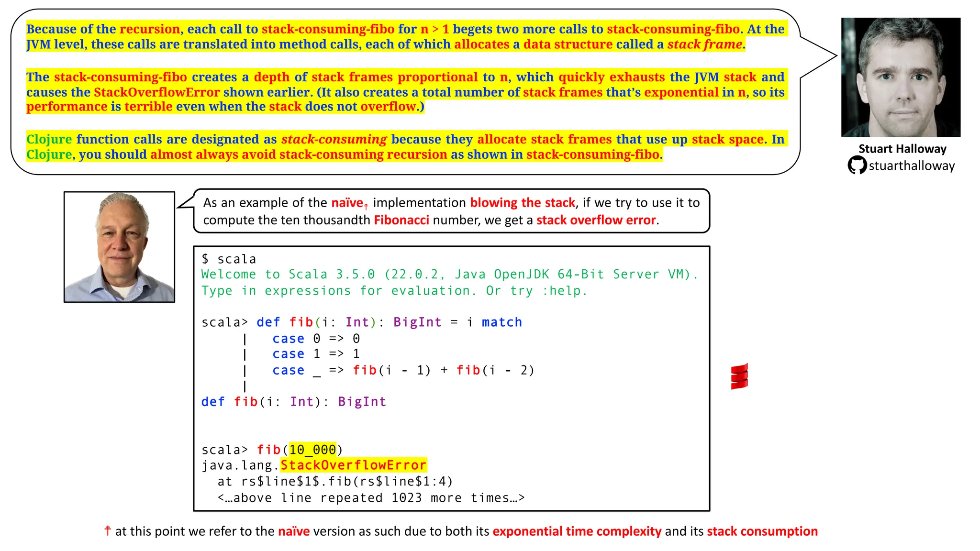Click the white-haired man's portrait photo
The image size is (980, 551).
click(x=119, y=247)
